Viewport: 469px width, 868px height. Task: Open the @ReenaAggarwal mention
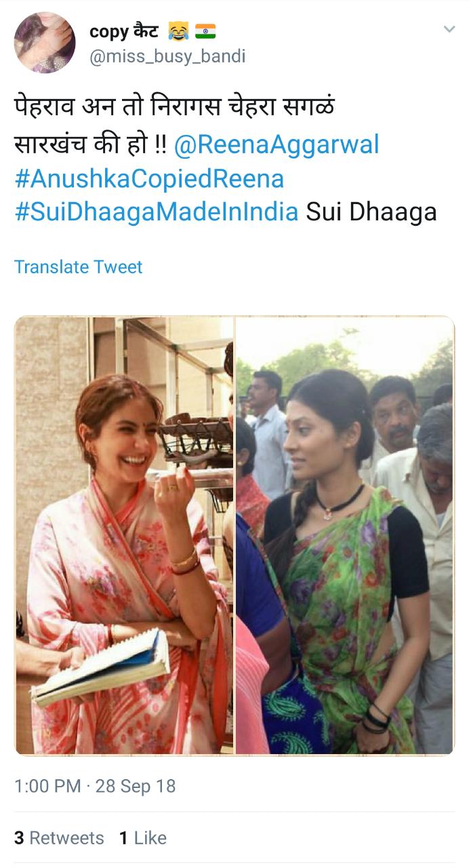(x=277, y=144)
